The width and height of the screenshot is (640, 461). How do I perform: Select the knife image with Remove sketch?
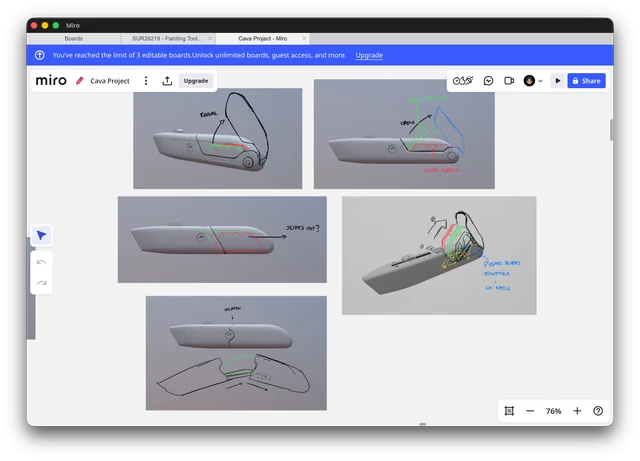218,138
